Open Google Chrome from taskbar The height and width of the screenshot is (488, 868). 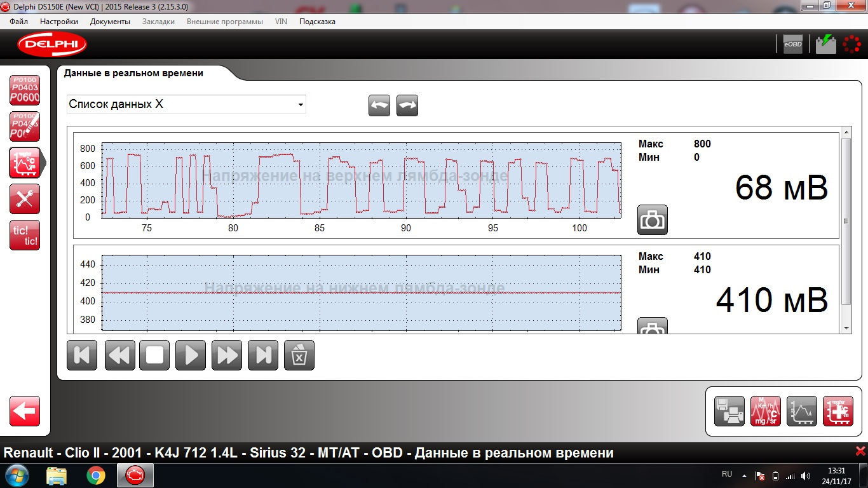pyautogui.click(x=96, y=475)
